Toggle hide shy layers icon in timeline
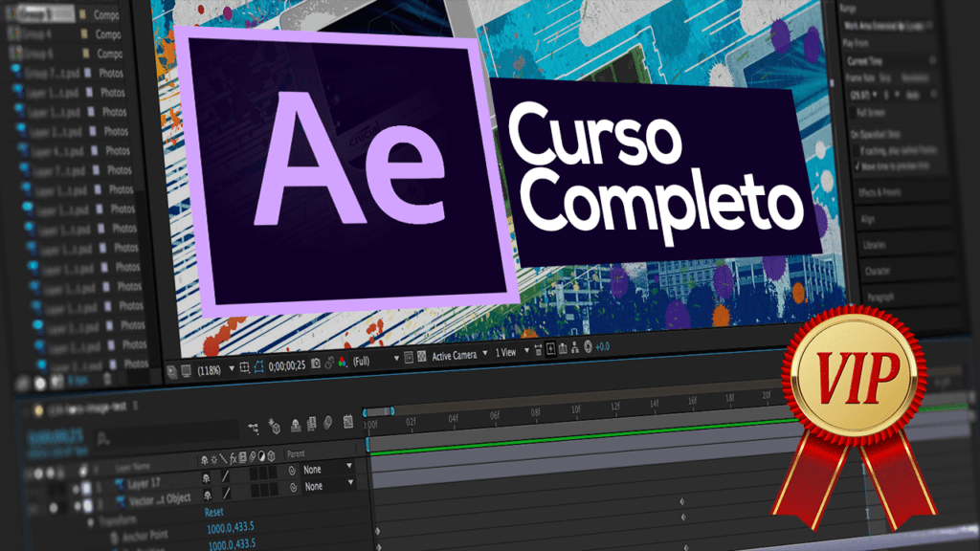The image size is (980, 551). pos(296,426)
